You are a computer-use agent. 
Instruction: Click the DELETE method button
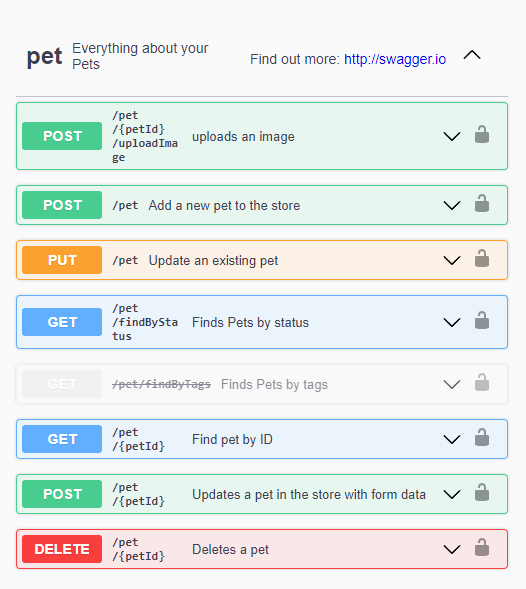[62, 549]
